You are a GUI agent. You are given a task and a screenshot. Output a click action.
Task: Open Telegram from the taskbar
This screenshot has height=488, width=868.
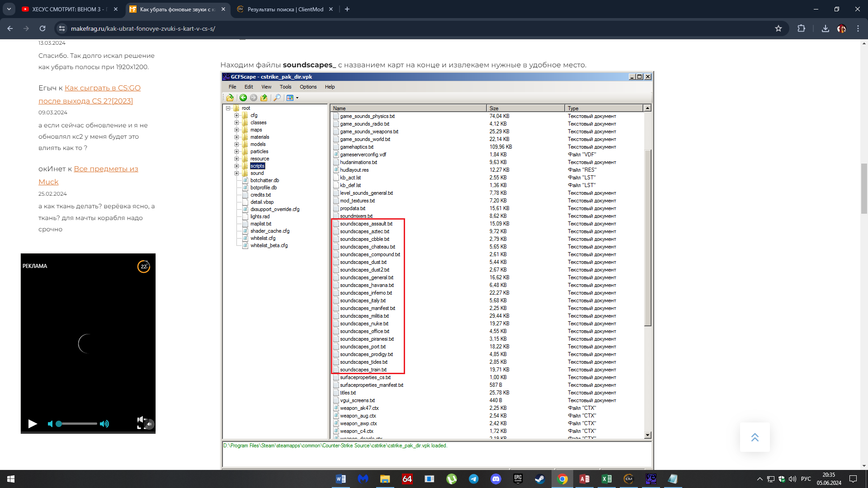coord(474,479)
